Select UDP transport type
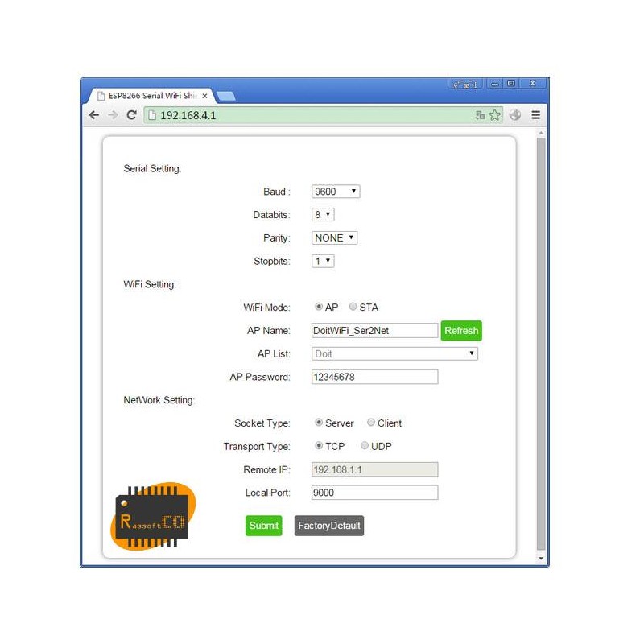The height and width of the screenshot is (644, 644). (x=365, y=446)
